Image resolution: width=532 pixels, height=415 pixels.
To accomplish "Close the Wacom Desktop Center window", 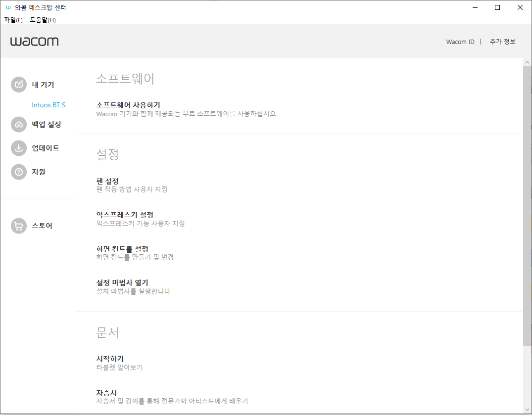I will click(x=520, y=7).
